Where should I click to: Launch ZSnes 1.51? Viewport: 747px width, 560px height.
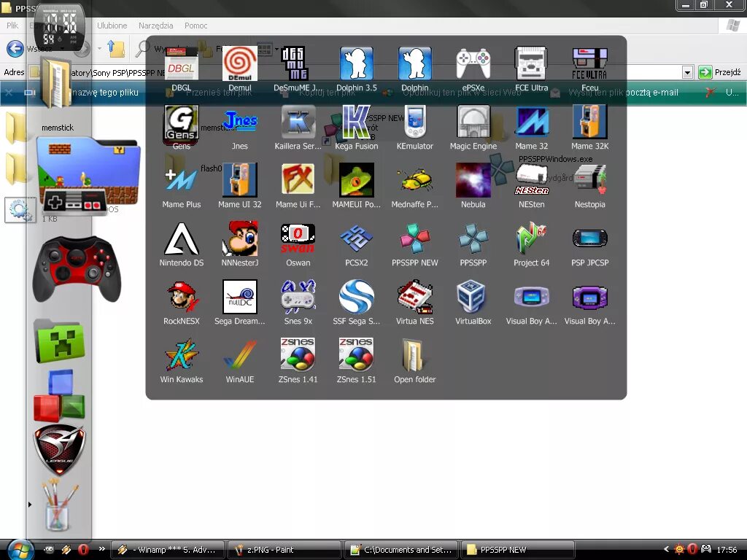pyautogui.click(x=356, y=356)
